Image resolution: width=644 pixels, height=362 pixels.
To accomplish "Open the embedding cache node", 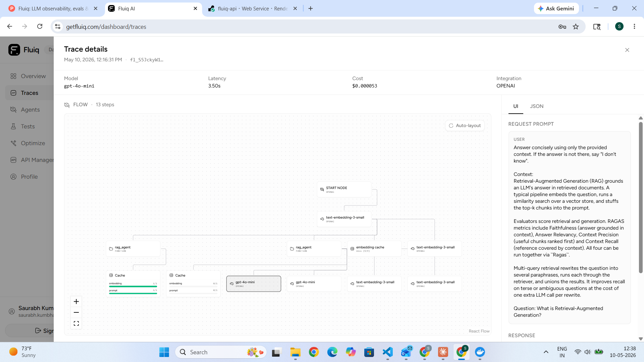I will pos(374,249).
